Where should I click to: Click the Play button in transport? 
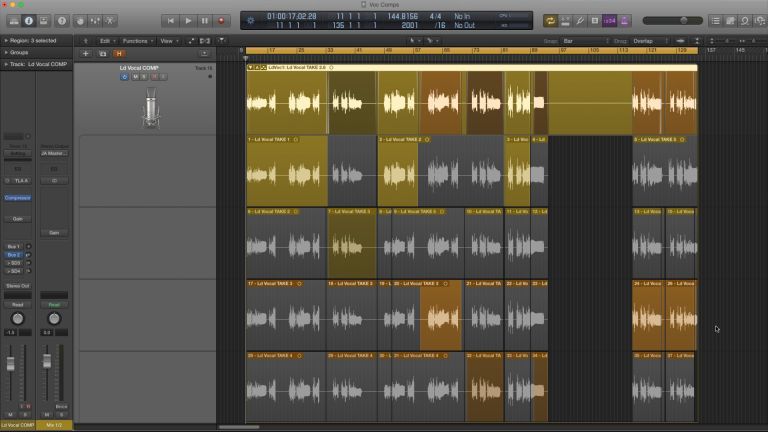coord(187,20)
